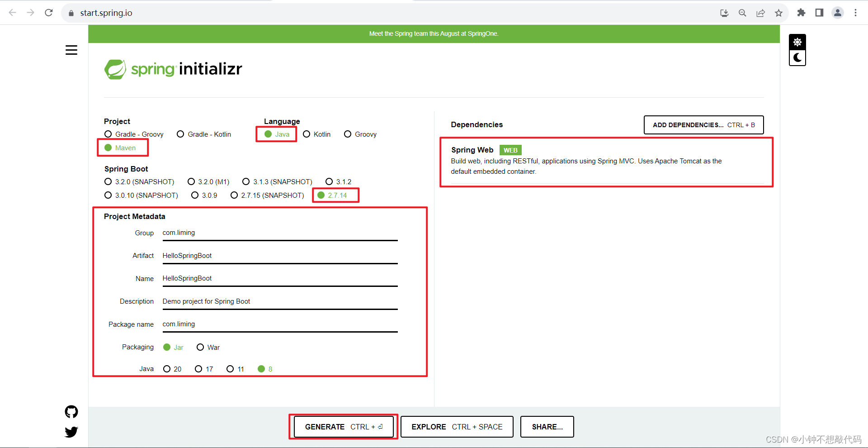This screenshot has width=868, height=448.
Task: Select Spring Boot 3.2.0 (M1)
Action: click(x=208, y=182)
